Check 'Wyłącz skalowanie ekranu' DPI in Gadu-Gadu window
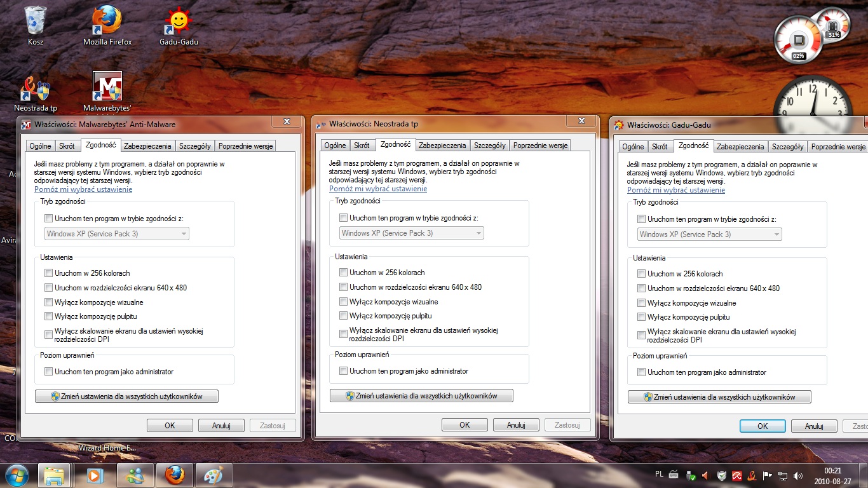This screenshot has width=868, height=488. [642, 335]
